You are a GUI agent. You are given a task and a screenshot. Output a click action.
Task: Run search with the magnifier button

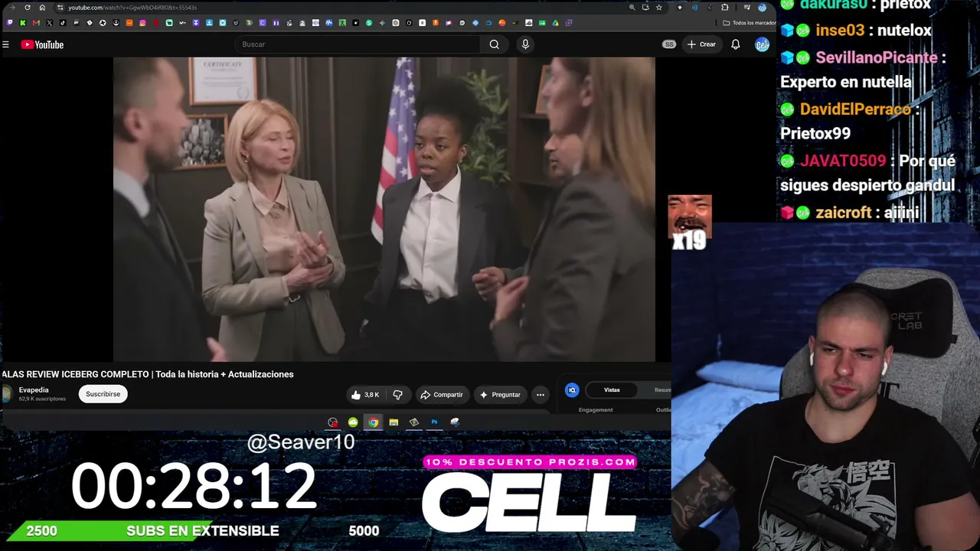pos(495,44)
